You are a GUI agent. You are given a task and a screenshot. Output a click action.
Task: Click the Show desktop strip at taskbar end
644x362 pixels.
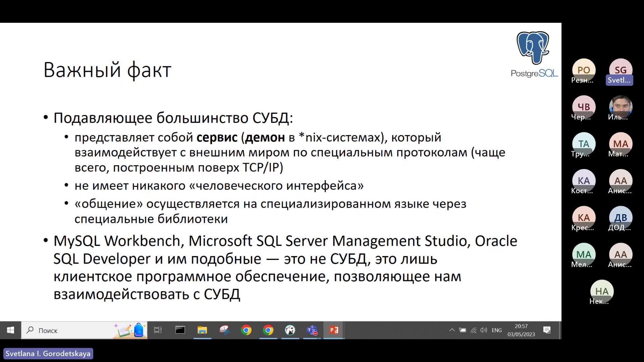(560, 330)
